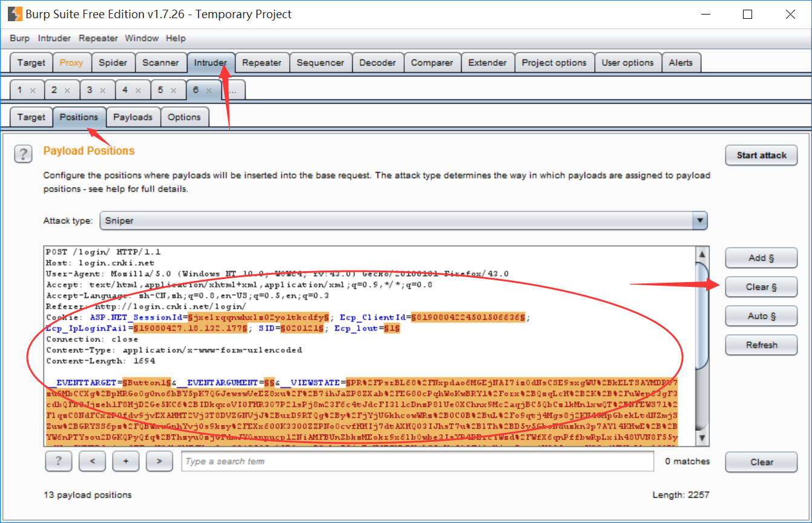The width and height of the screenshot is (812, 523).
Task: Select the Positions sub-tab
Action: click(x=79, y=117)
